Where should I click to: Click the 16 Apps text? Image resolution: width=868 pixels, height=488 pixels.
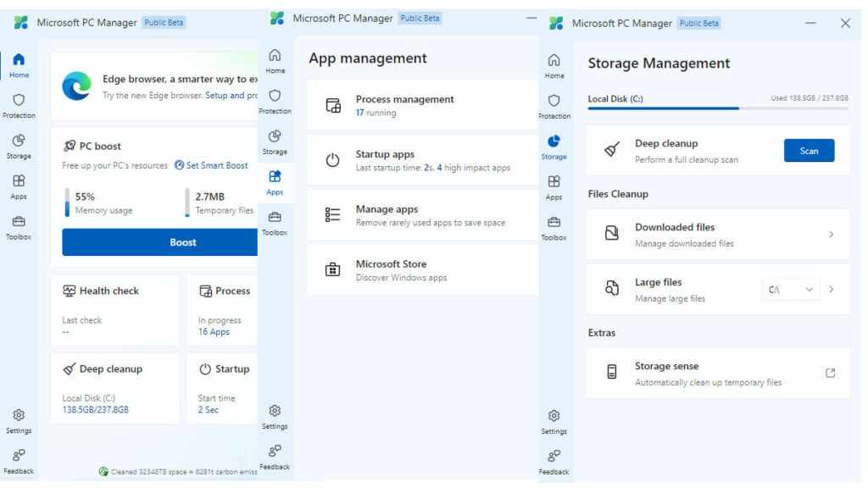point(214,332)
